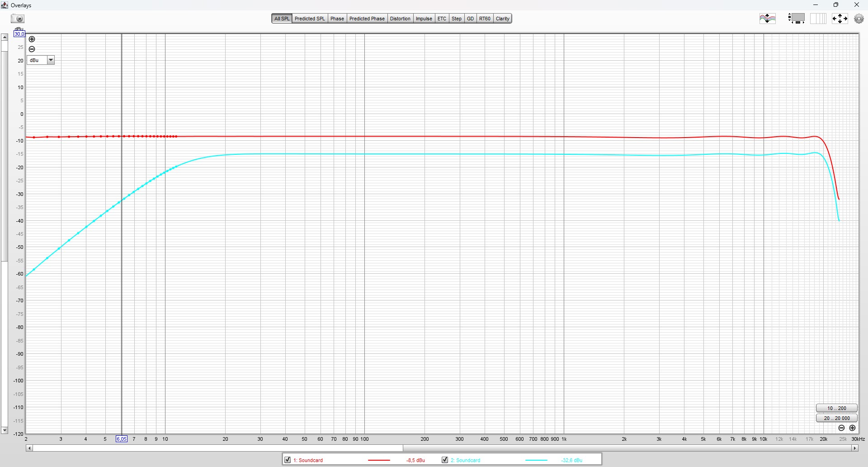868x467 pixels.
Task: Click the cyan trace color line in legend
Action: tap(536, 460)
